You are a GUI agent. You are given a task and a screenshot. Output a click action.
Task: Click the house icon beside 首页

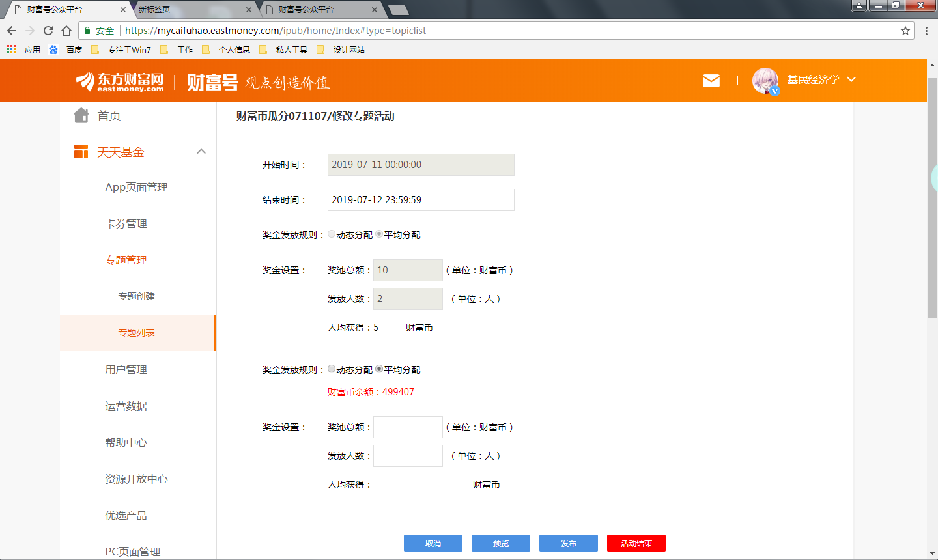81,115
